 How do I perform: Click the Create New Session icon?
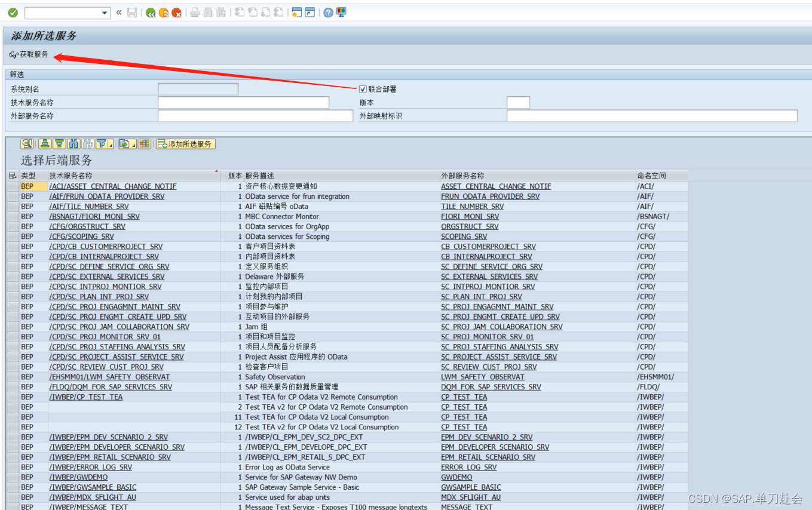click(296, 13)
